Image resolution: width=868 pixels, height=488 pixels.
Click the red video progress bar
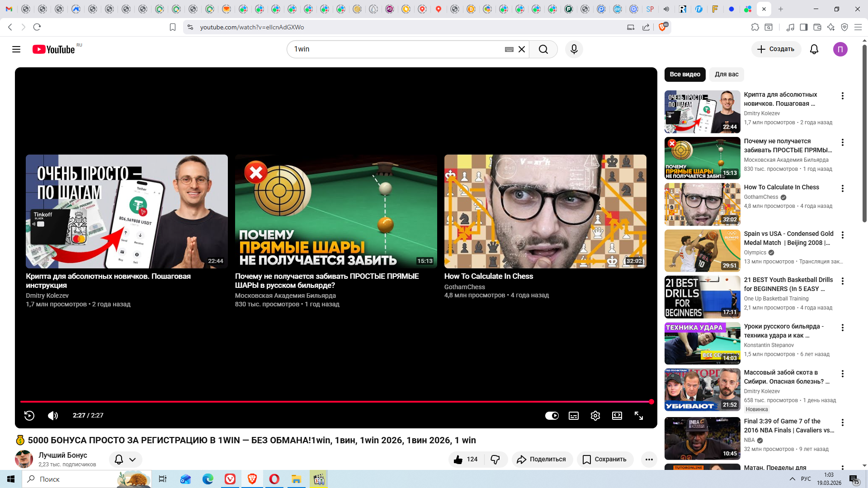pyautogui.click(x=335, y=401)
